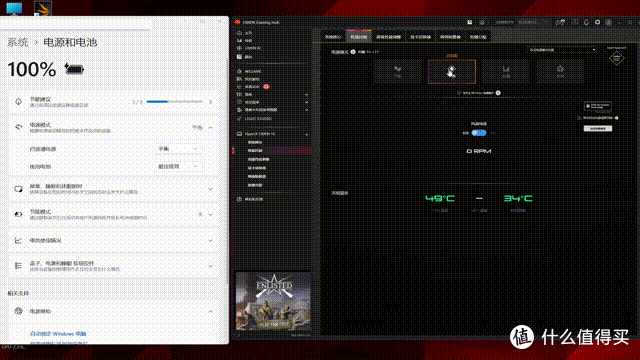Tick the checkbox above the white button on right

[x=579, y=118]
